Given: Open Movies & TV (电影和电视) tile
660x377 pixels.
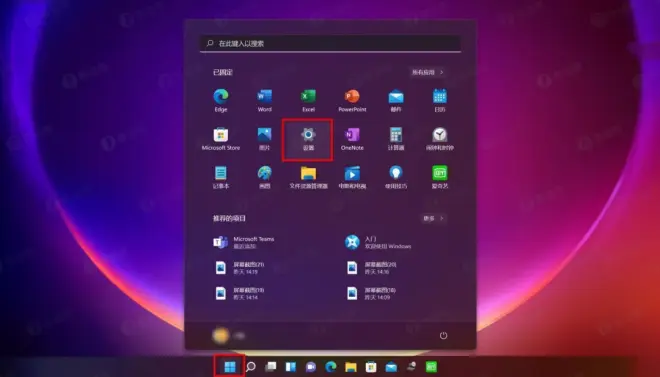Looking at the screenshot, I should (352, 177).
